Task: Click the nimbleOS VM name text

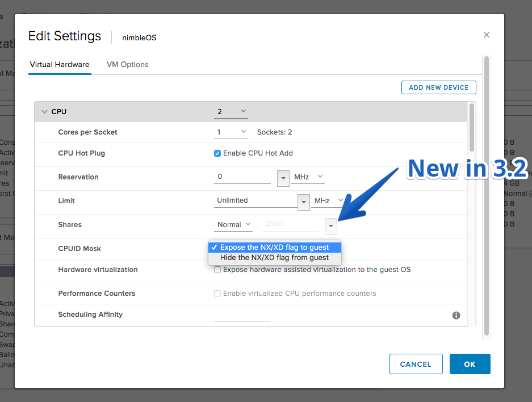Action: (x=139, y=37)
